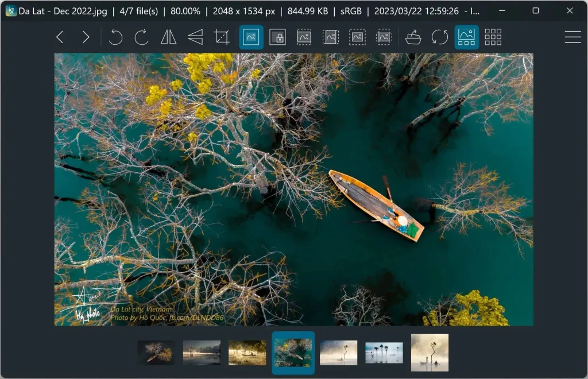Select the last thumbnail in the filmstrip
The height and width of the screenshot is (379, 588).
430,353
